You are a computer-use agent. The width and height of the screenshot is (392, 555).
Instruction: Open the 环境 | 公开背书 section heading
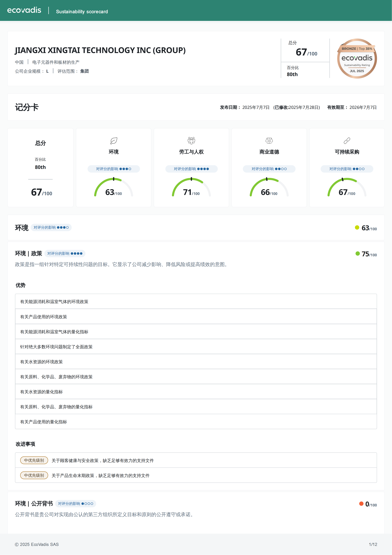(x=34, y=504)
